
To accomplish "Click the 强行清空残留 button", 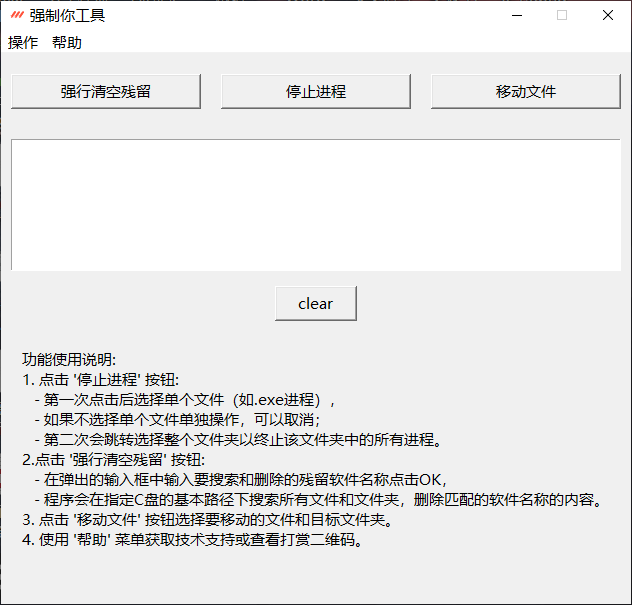I will [106, 91].
